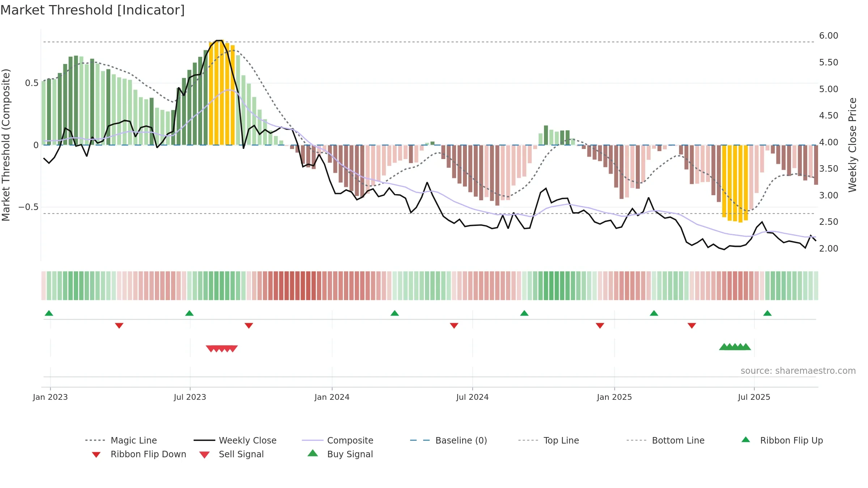Click the Magic Line legend entry
Viewport: 868px width, 488px height.
tap(121, 440)
